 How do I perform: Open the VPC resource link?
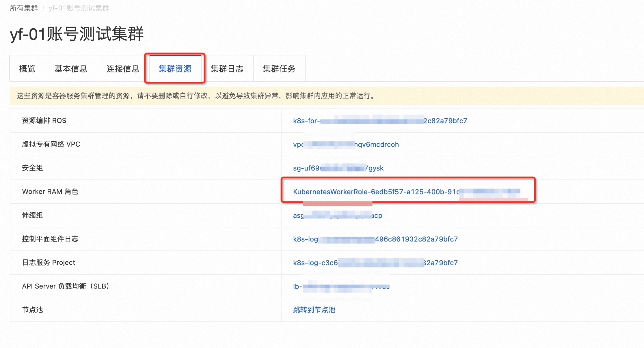[x=346, y=144]
